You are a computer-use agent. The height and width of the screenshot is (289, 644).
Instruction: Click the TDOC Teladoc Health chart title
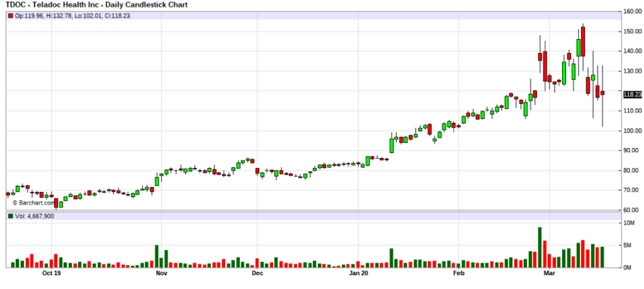(97, 5)
